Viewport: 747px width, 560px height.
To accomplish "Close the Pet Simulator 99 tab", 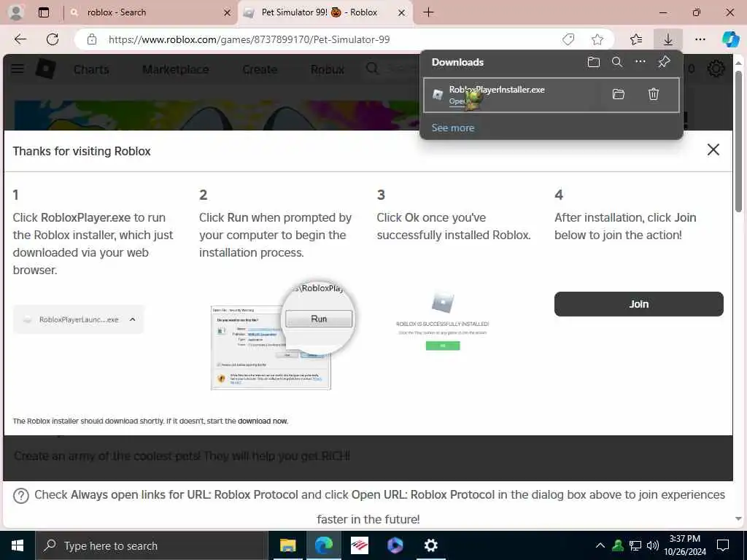I will pos(402,13).
